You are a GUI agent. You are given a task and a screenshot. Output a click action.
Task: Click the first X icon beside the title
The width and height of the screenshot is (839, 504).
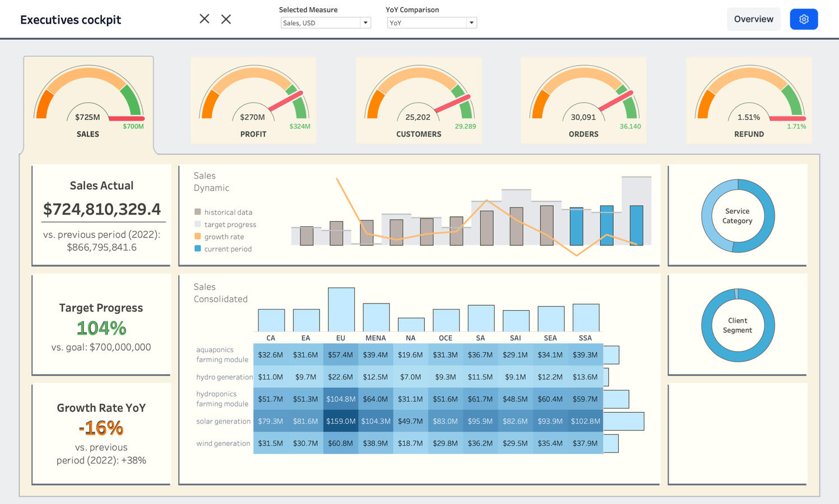[x=205, y=19]
